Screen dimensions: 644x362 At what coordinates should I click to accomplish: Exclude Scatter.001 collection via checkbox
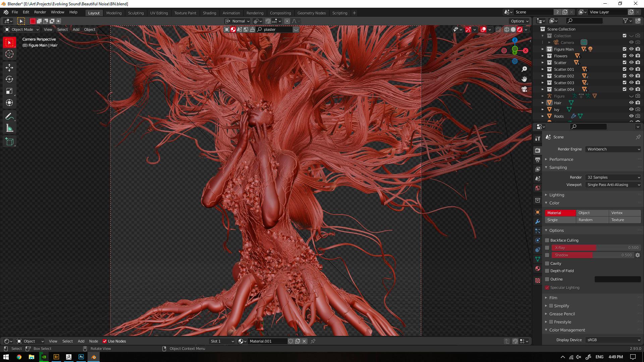(625, 69)
